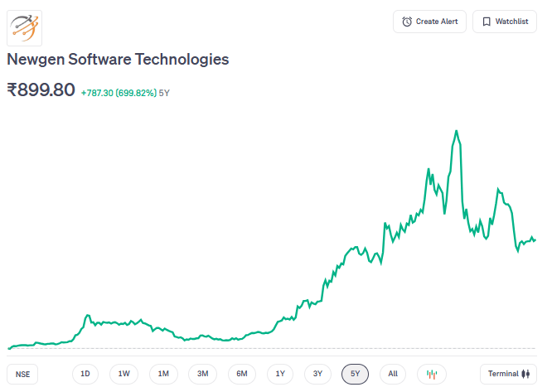The width and height of the screenshot is (552, 392).
Task: Pick the 3Y time range
Action: [317, 374]
